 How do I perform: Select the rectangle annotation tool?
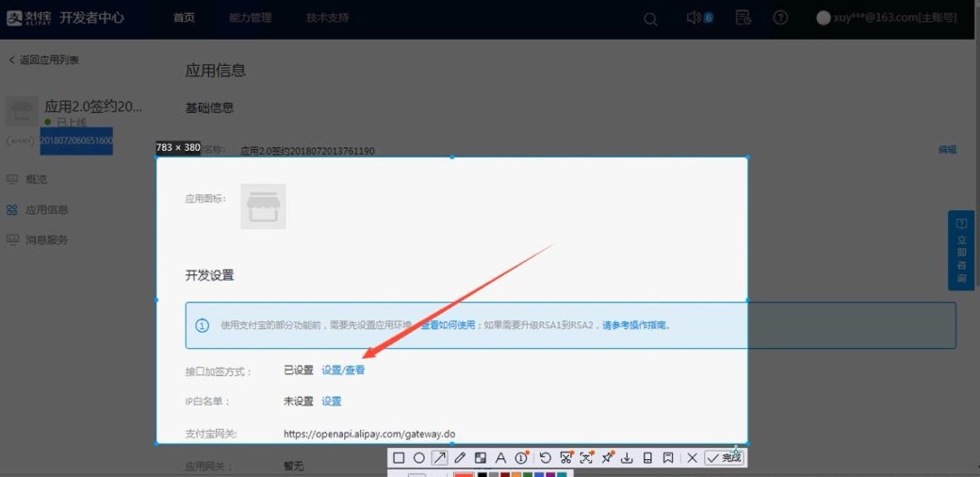[x=399, y=457]
